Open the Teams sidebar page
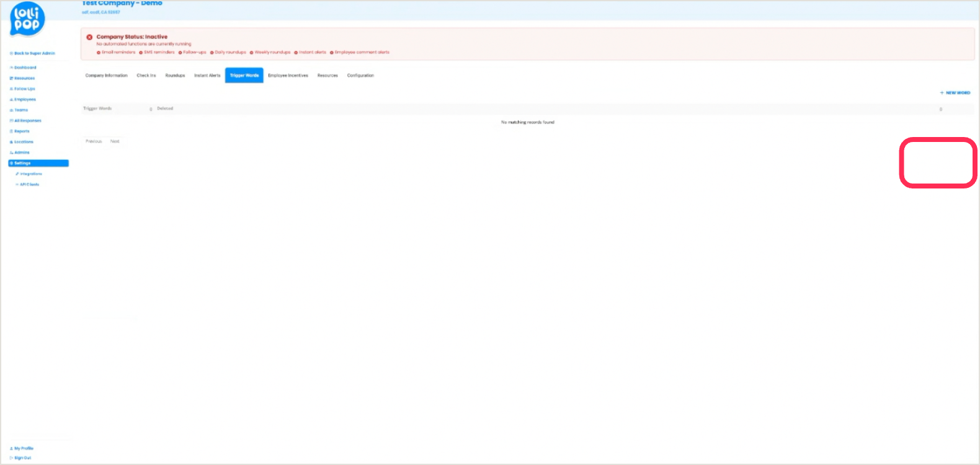 (x=19, y=110)
